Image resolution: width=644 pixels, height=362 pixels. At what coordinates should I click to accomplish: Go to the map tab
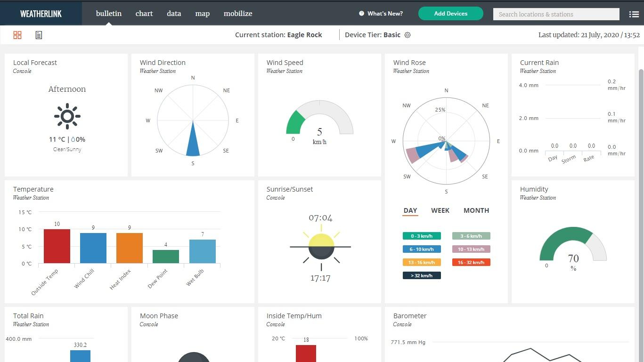coord(202,14)
